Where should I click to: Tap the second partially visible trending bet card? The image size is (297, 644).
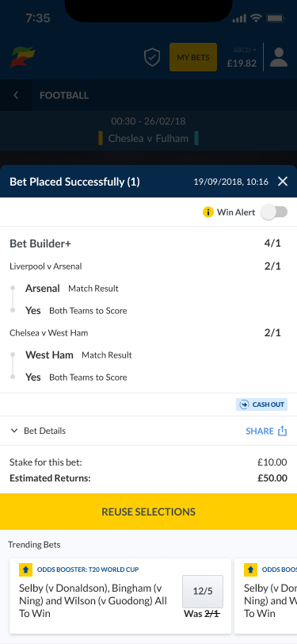[266, 590]
